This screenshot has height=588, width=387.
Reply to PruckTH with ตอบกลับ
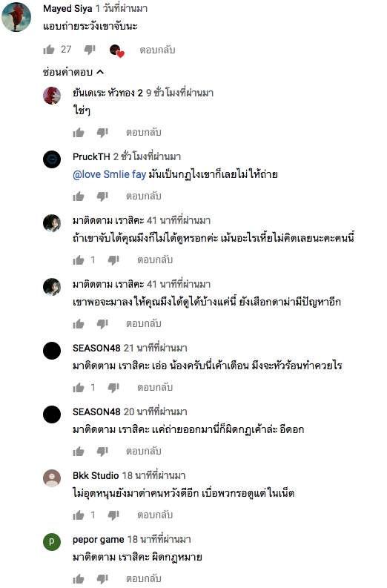[x=144, y=196]
